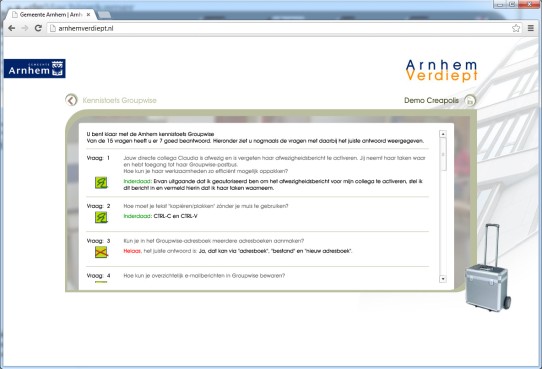The height and width of the screenshot is (369, 542).
Task: Click the green correct-answer icon for Vraag 1
Action: [x=101, y=183]
